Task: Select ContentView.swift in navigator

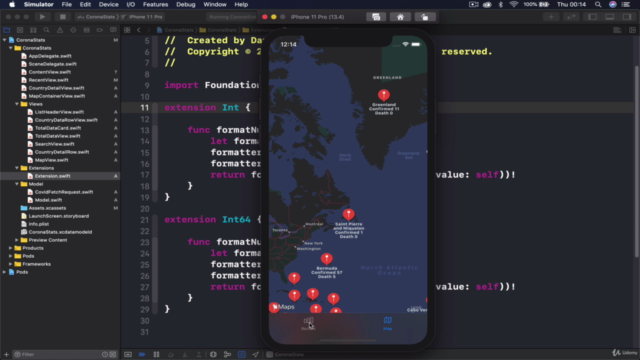Action: (x=49, y=72)
